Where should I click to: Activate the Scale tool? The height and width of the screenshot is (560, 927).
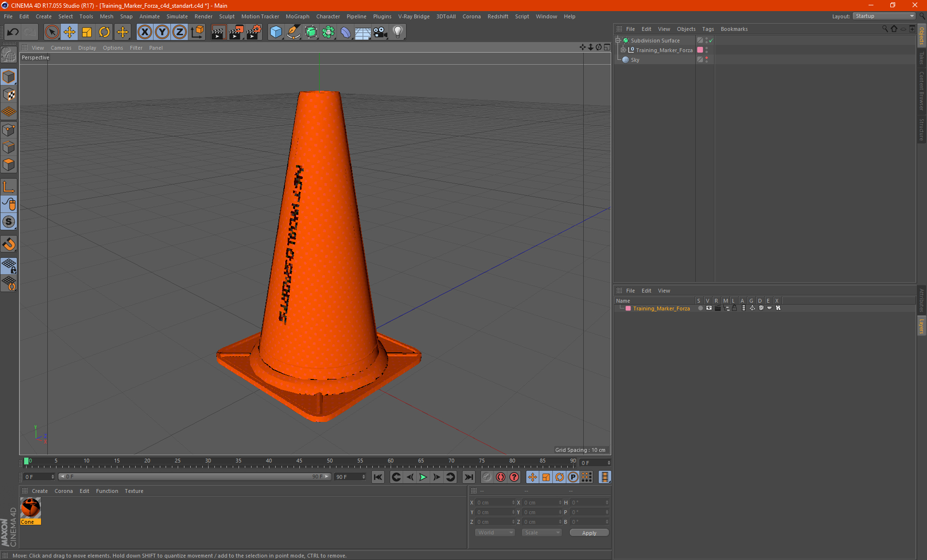pos(87,32)
